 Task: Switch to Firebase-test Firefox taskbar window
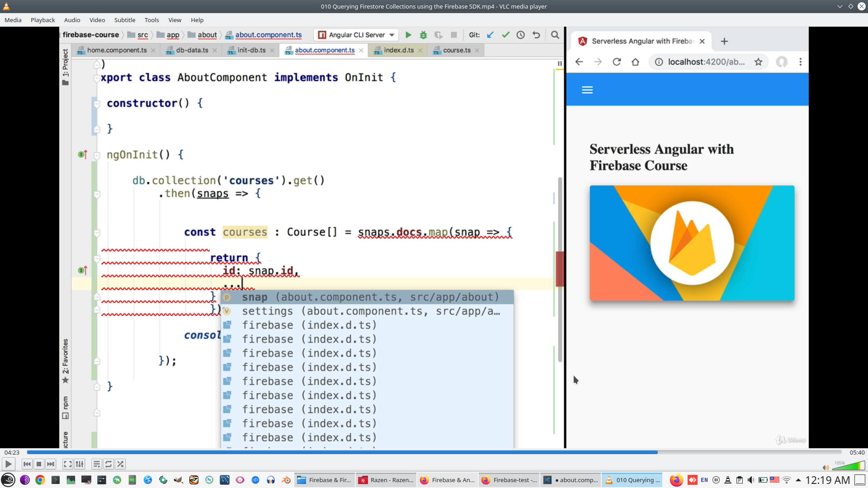pyautogui.click(x=509, y=480)
